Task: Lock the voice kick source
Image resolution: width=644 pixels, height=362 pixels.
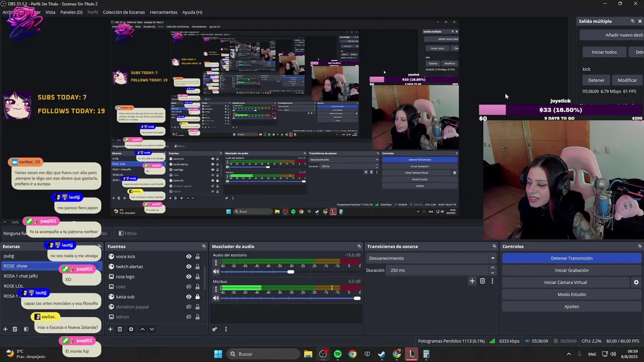Action: (197, 256)
